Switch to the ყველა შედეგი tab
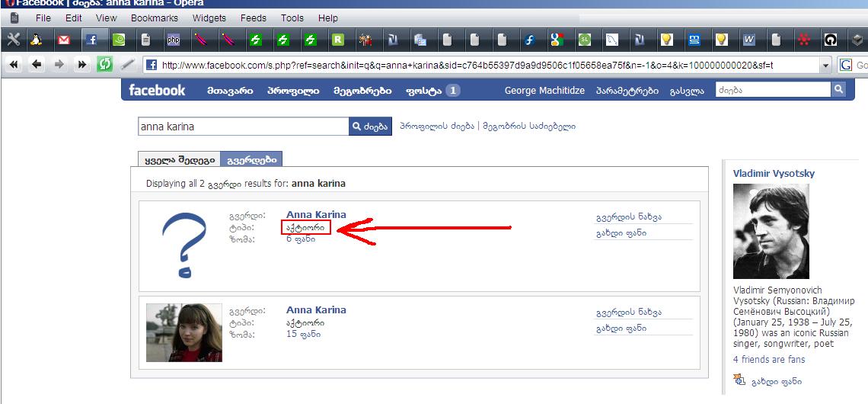 click(180, 159)
